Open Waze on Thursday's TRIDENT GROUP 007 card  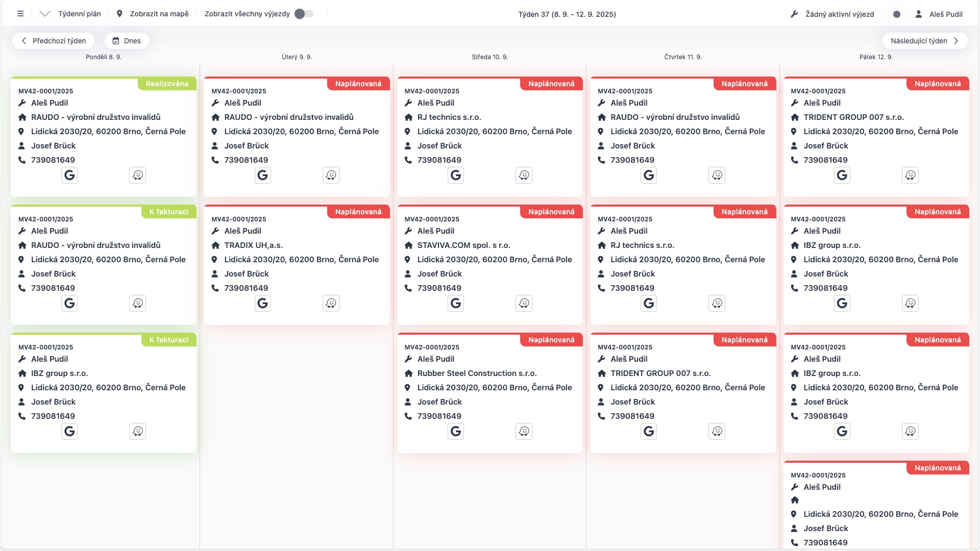click(x=717, y=432)
